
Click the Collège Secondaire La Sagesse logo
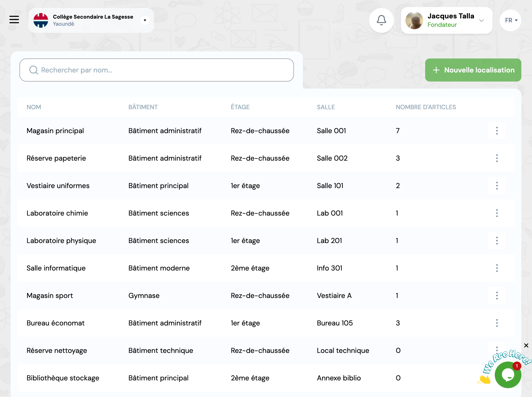[x=41, y=20]
